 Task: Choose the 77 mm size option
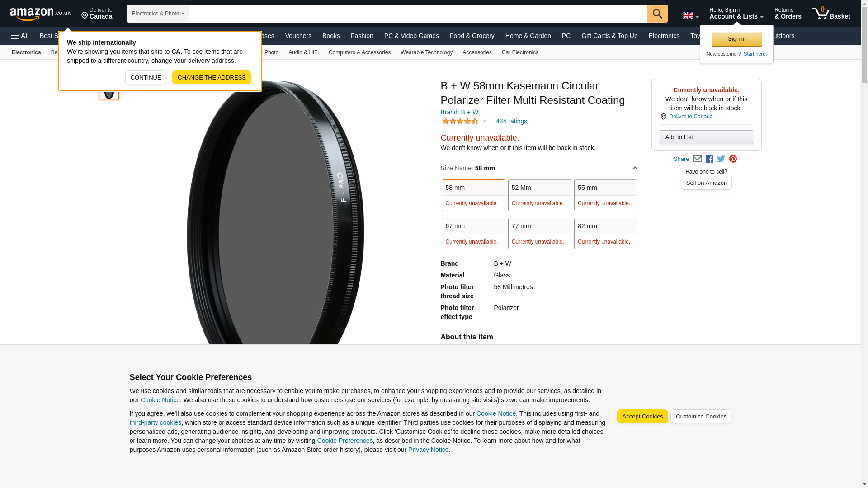(x=539, y=234)
